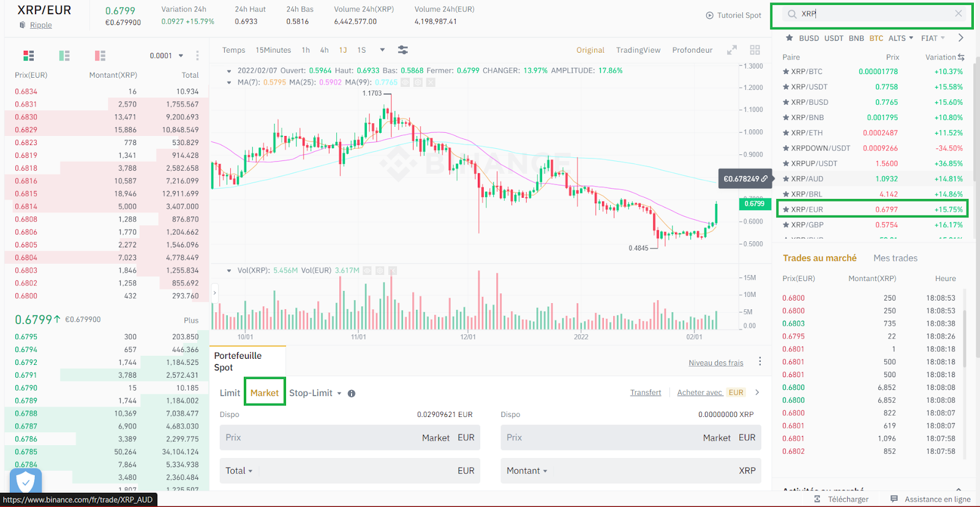Show buy orders only in order book
Viewport: 980px width, 507px height.
pos(64,56)
